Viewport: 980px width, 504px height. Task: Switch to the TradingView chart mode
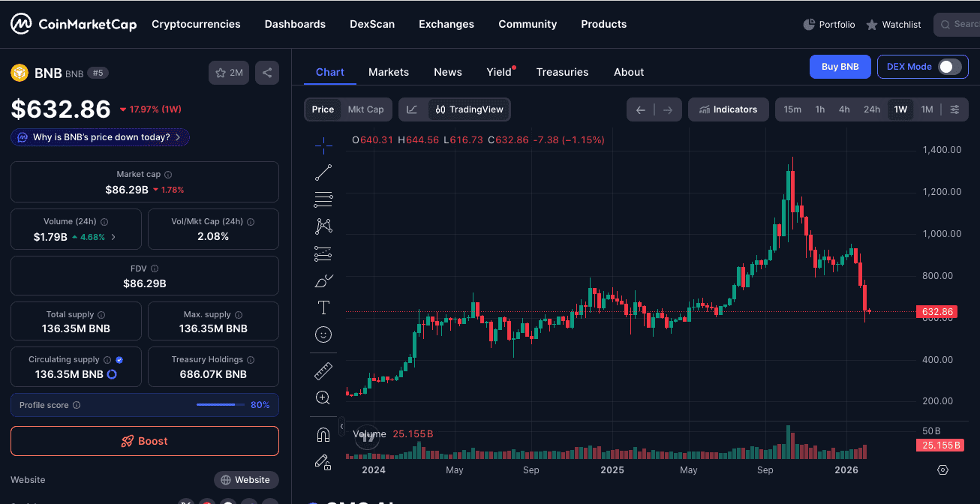pyautogui.click(x=469, y=109)
